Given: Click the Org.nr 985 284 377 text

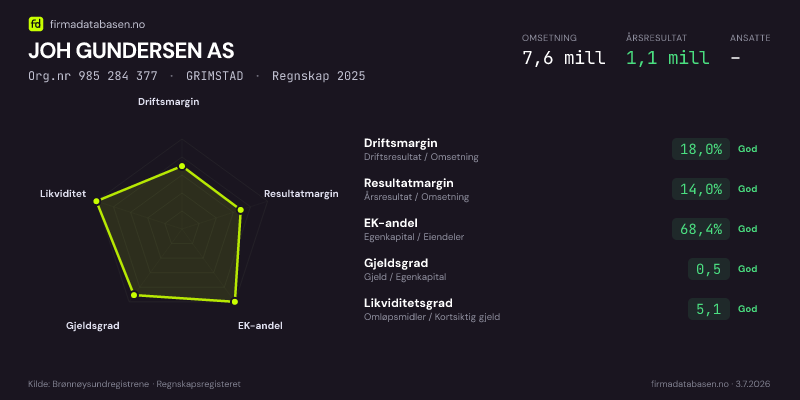Looking at the screenshot, I should pos(93,76).
